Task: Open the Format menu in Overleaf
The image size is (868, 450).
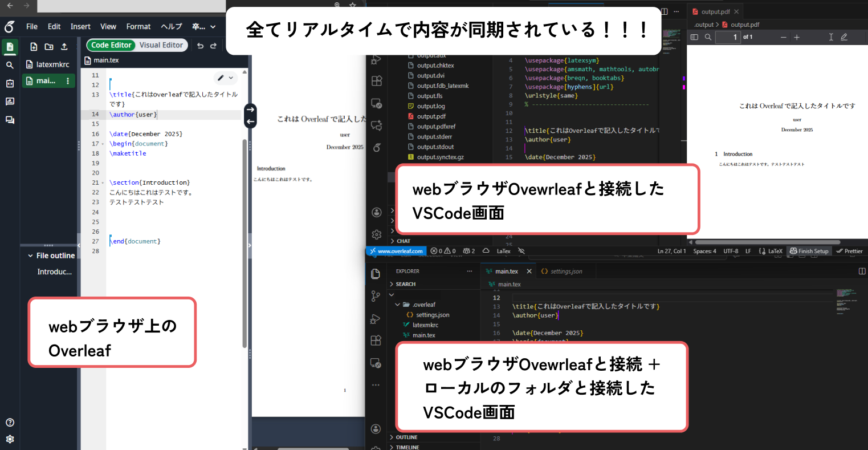Action: point(138,26)
